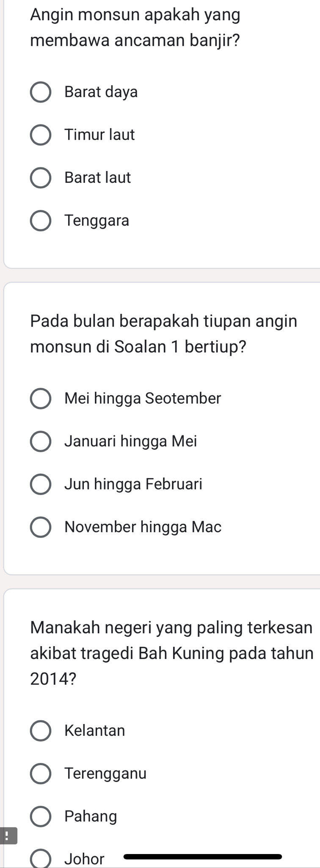Select the 'Tenggara' radio circle
Viewport: 320px width, 868px height.
(41, 221)
